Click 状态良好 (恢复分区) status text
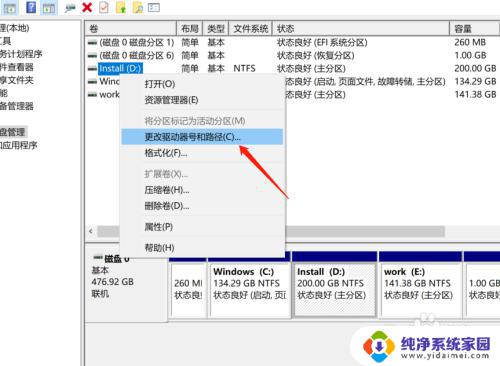500x366 pixels. [x=316, y=55]
